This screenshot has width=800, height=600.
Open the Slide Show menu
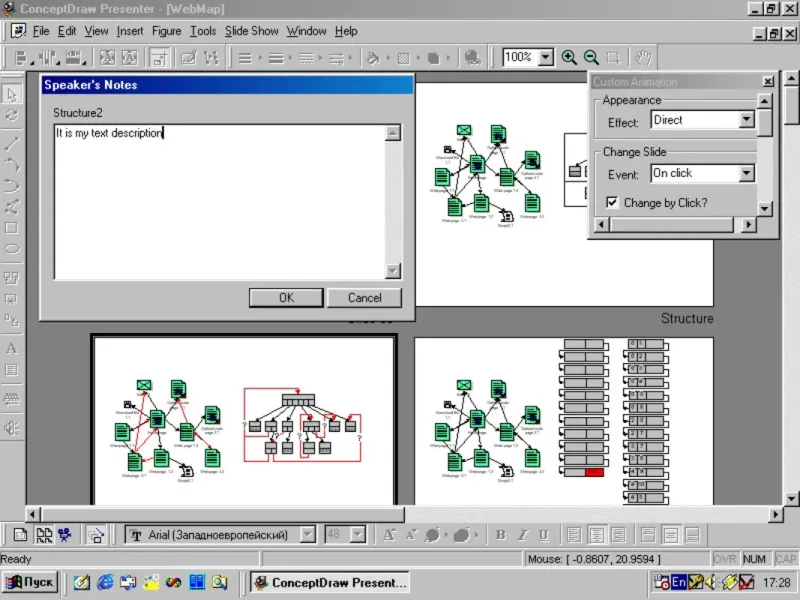[252, 31]
